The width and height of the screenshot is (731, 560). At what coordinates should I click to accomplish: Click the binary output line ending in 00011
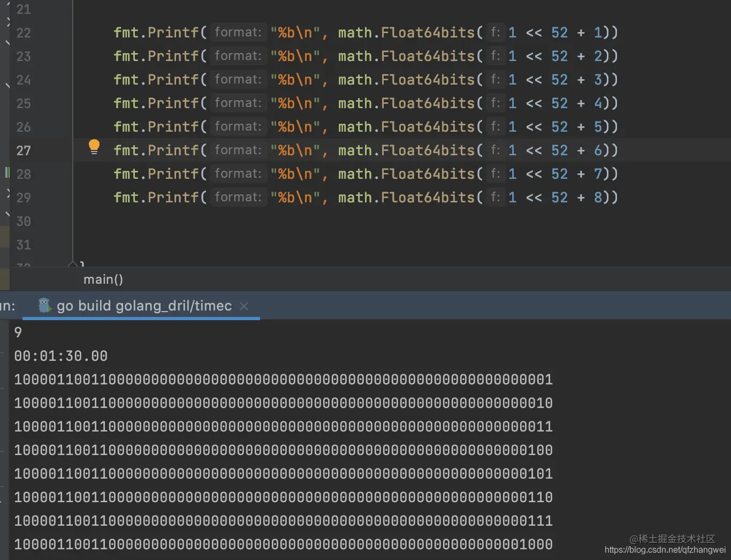coord(283,427)
